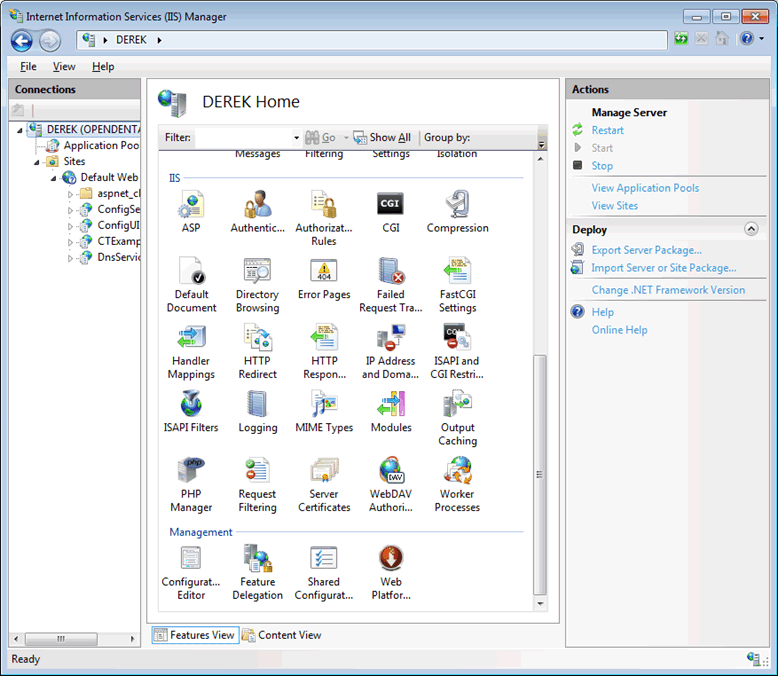Open Configuration Editor feature
The image size is (778, 676).
point(191,572)
